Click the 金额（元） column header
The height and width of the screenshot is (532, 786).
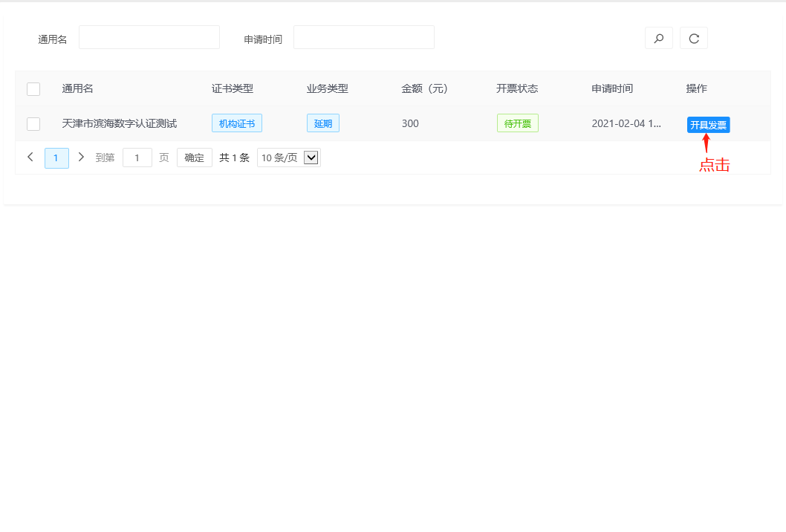[x=425, y=88]
